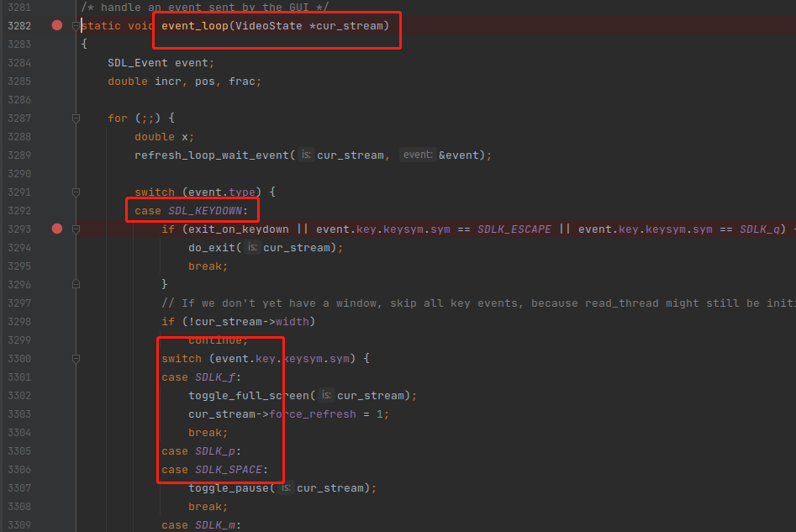
Task: Click the SDL_KEYDOWN constant
Action: [207, 211]
